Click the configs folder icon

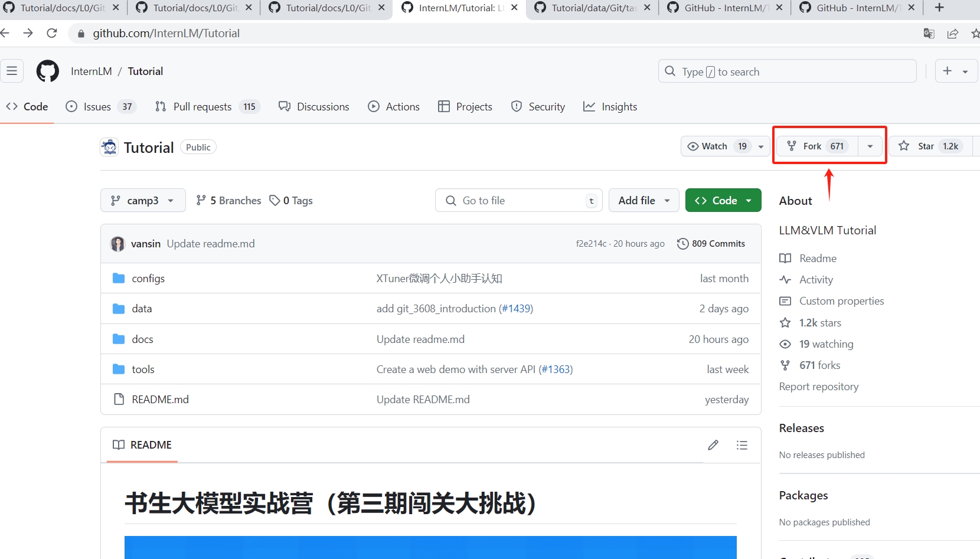pyautogui.click(x=119, y=278)
